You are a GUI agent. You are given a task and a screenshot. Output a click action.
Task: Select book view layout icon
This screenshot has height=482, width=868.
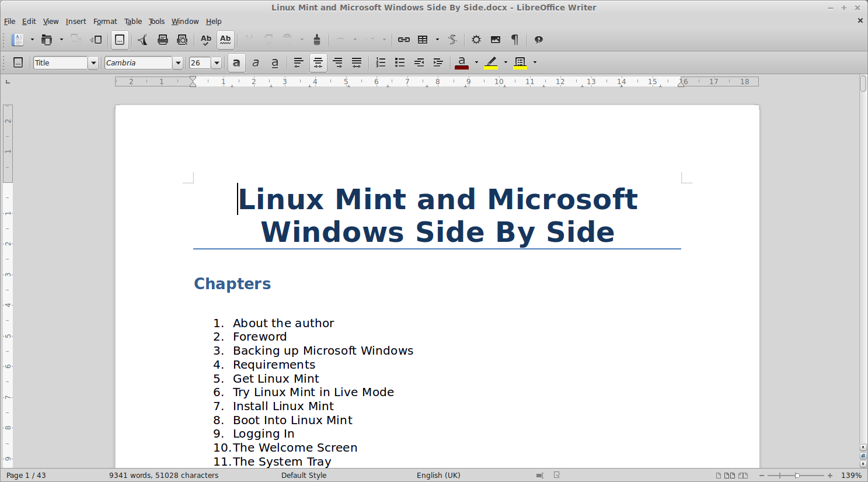743,476
